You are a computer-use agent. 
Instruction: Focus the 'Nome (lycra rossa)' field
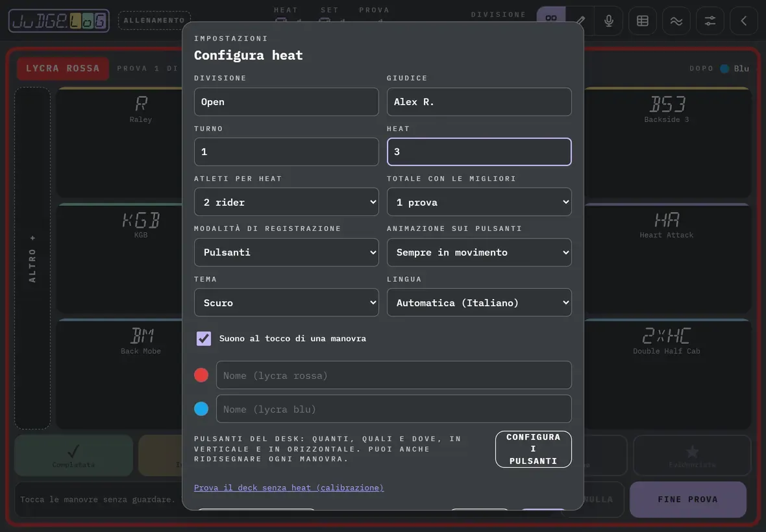click(x=394, y=375)
